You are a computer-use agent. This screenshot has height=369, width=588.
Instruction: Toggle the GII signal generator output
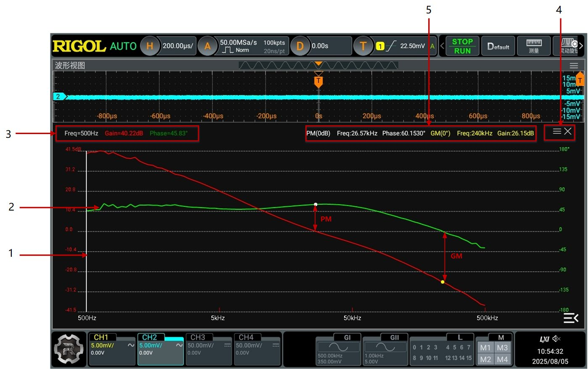[x=385, y=350]
